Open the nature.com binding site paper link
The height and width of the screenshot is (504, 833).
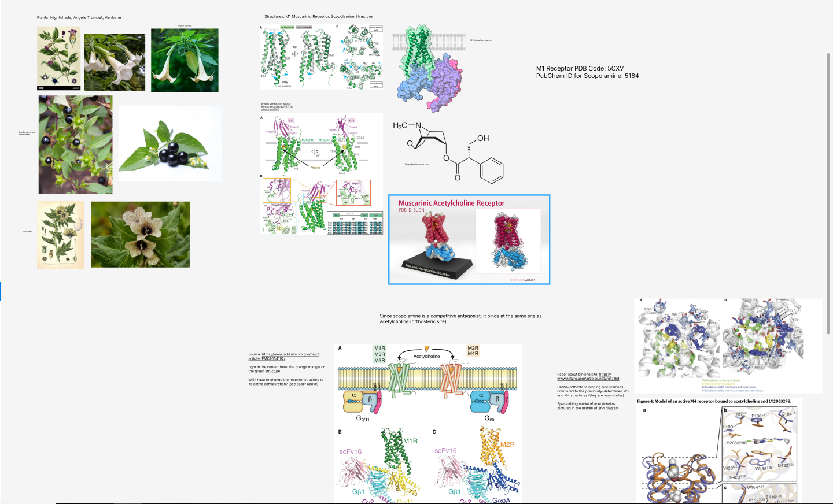tap(588, 376)
